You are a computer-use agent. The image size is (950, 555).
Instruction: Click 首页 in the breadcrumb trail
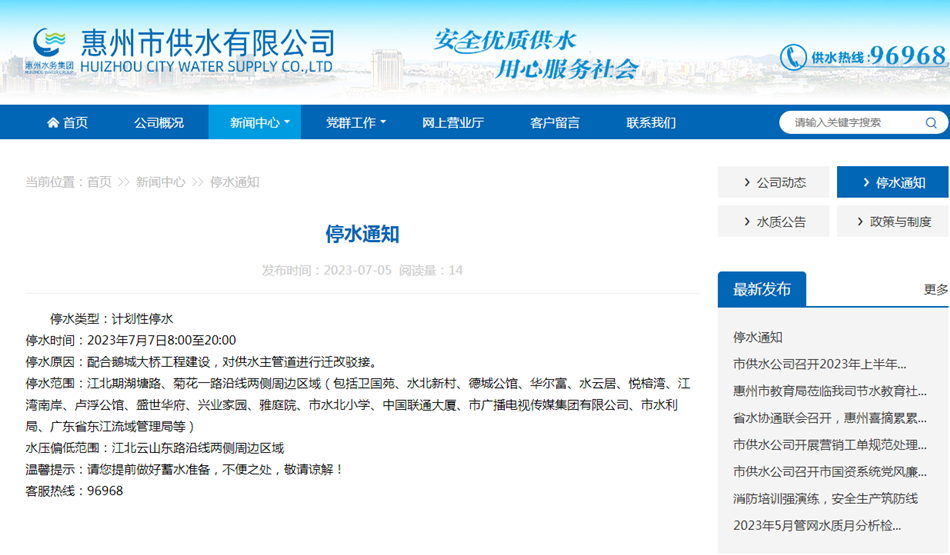99,182
